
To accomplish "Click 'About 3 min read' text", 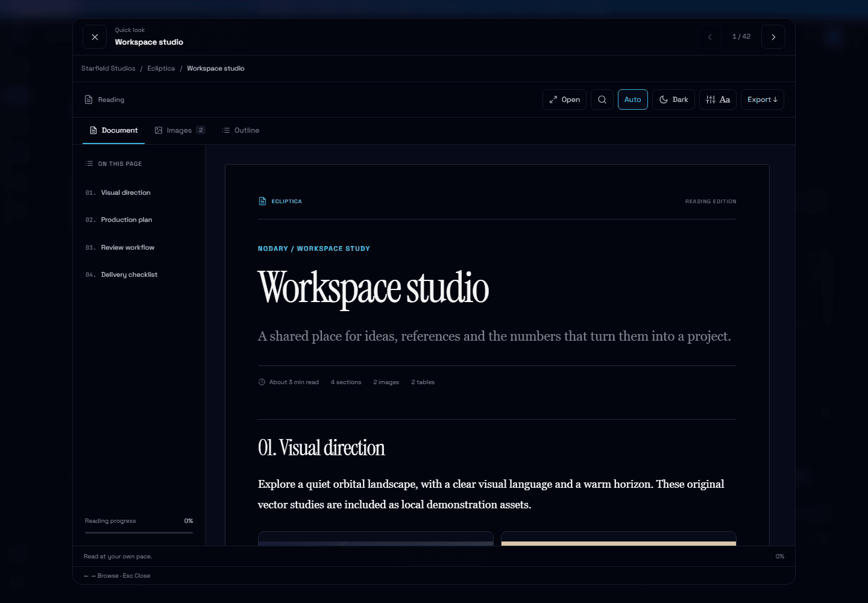I will pyautogui.click(x=294, y=382).
